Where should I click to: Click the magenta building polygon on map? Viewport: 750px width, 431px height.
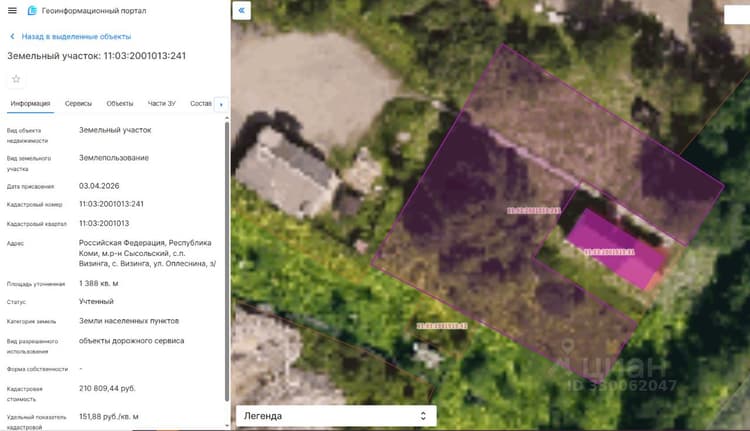[x=617, y=251]
